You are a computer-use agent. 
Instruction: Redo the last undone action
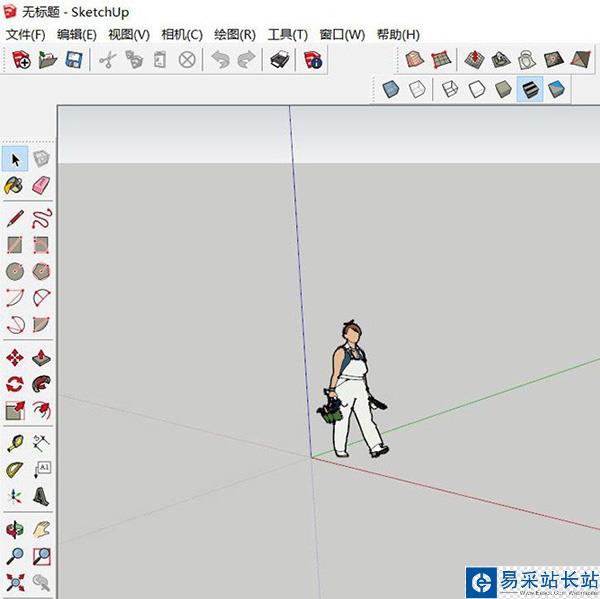pos(246,60)
